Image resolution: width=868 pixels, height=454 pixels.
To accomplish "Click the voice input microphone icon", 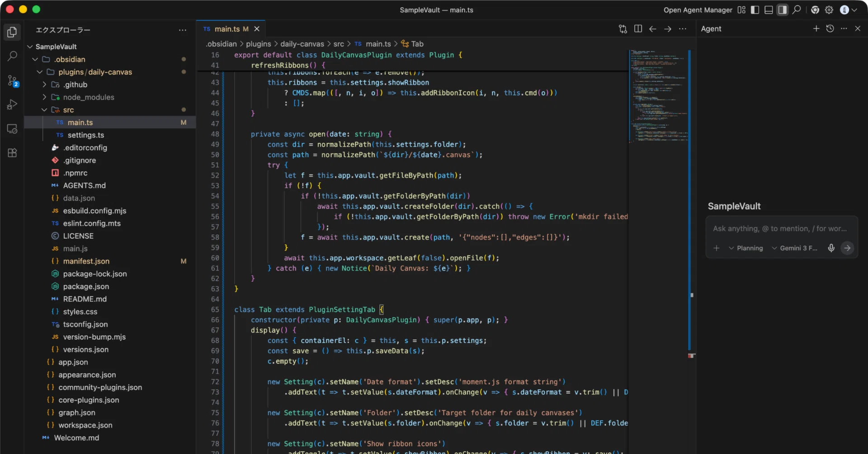I will 831,248.
